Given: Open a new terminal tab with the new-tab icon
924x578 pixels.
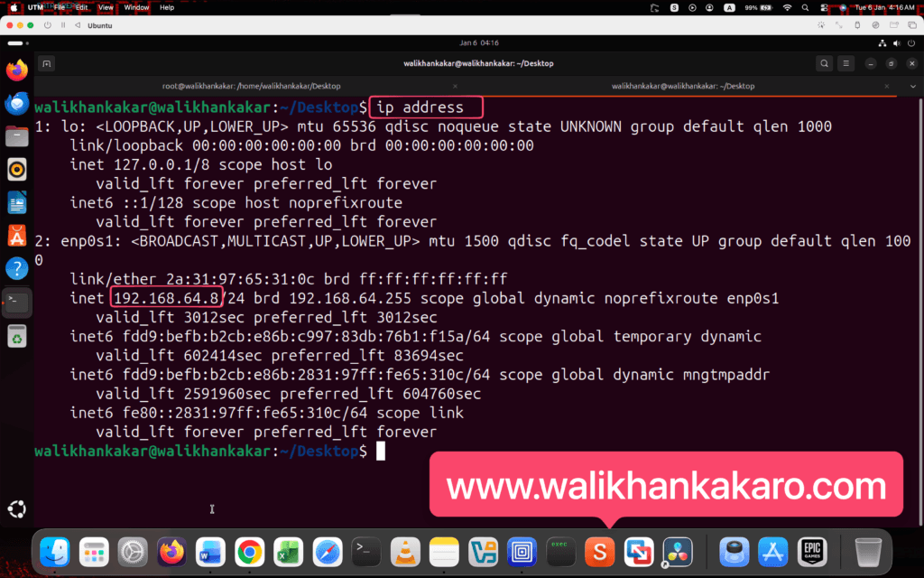Looking at the screenshot, I should point(47,63).
